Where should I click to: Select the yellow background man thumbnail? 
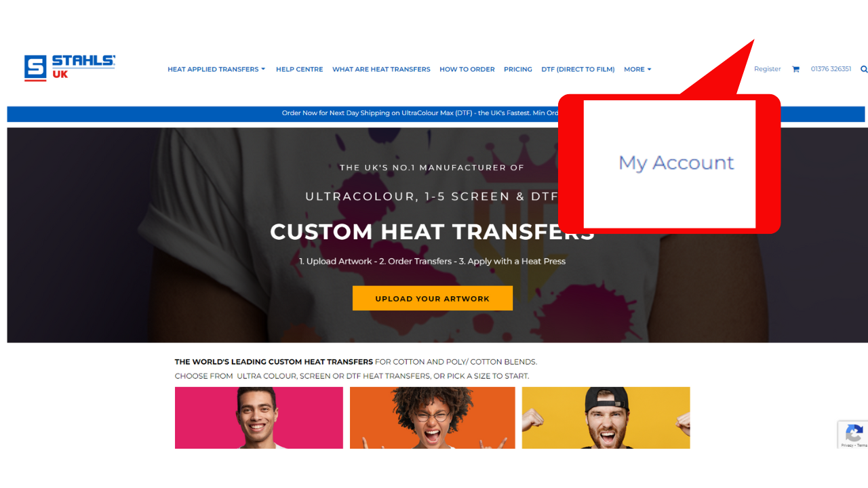click(606, 418)
